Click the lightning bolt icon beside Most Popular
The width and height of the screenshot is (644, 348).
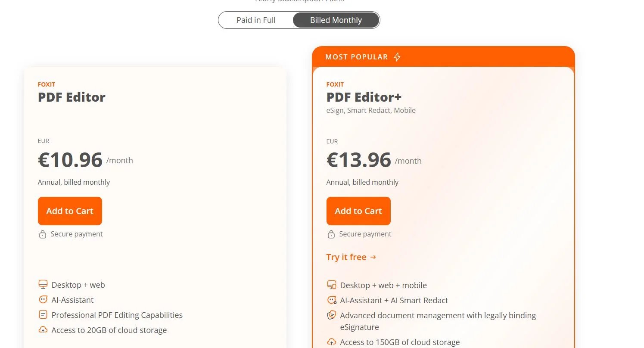coord(397,57)
